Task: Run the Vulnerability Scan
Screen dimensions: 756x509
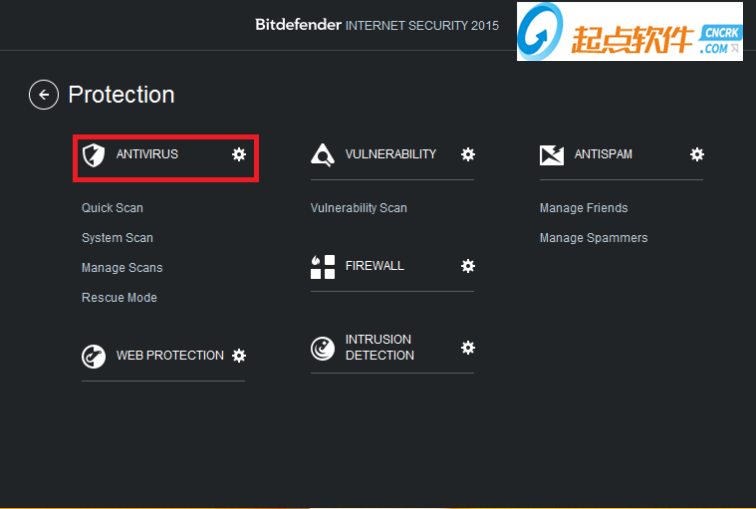Action: (x=359, y=208)
